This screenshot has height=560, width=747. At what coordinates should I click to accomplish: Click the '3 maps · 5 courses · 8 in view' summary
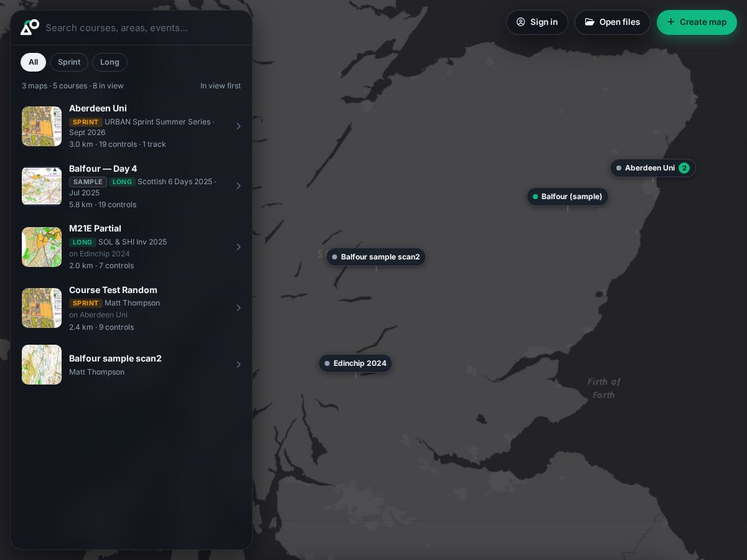pos(73,86)
